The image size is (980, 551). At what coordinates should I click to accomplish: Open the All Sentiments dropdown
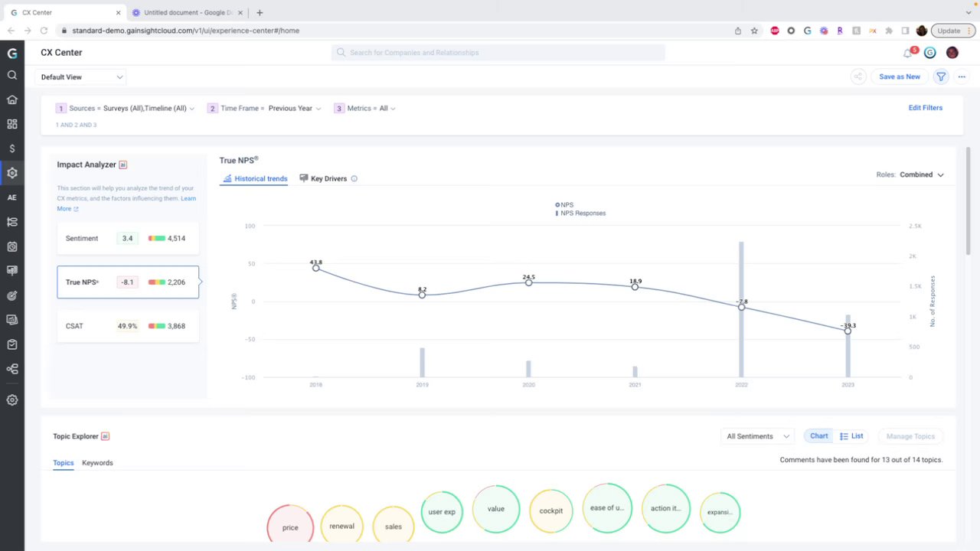[758, 436]
